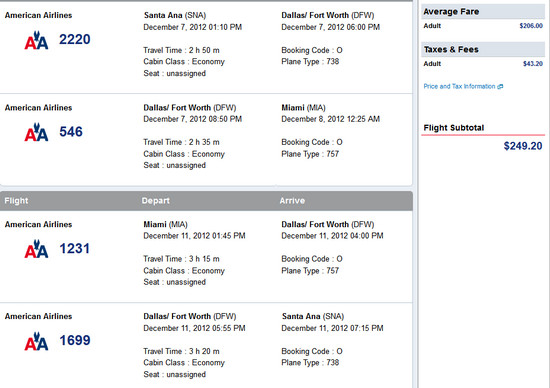
Task: Click the Adult taxes amount $43.20
Action: tap(533, 63)
